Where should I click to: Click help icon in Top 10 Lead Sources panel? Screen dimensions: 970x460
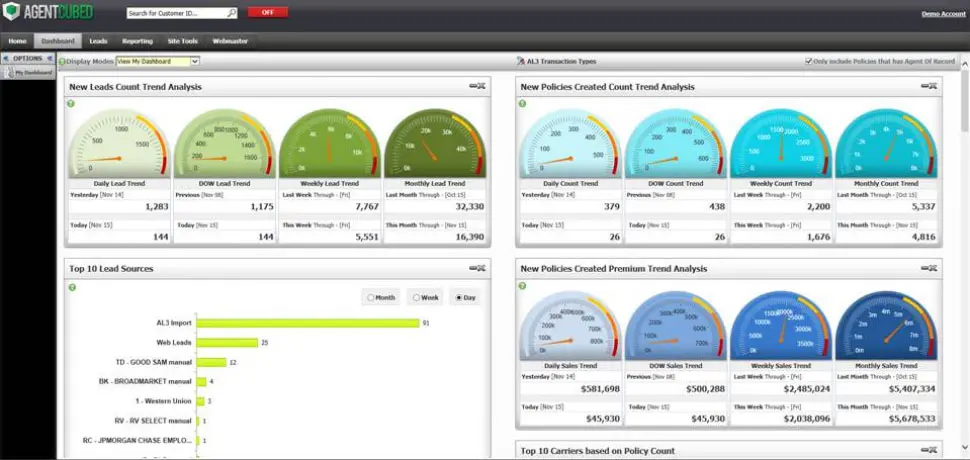click(72, 287)
